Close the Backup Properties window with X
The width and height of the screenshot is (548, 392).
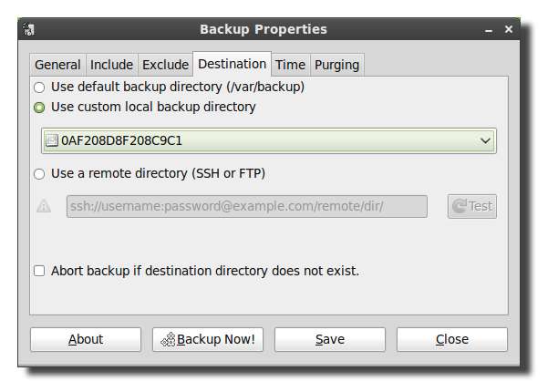[x=509, y=29]
